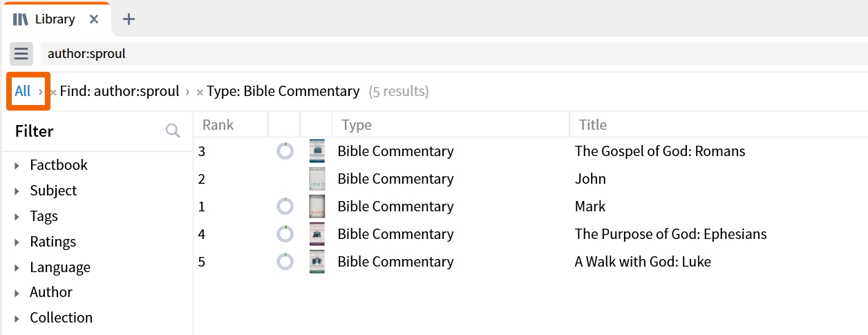Click the author:sproul search field
Viewport: 868px width, 335px height.
pos(453,53)
